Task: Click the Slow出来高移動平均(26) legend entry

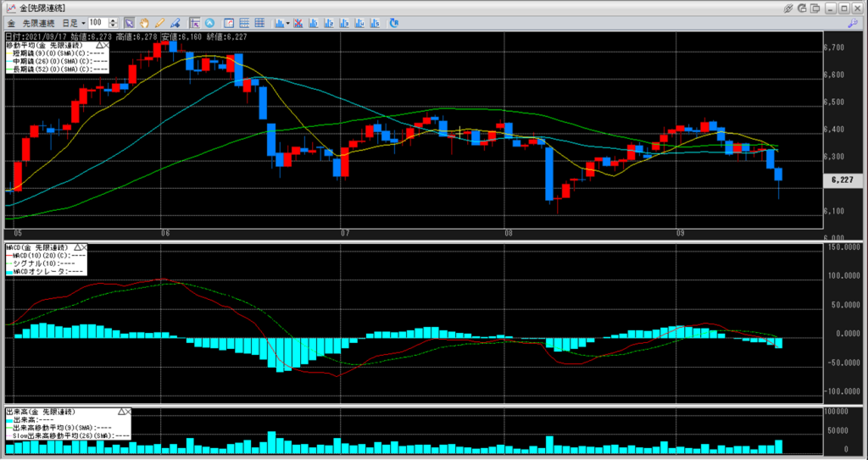Action: pyautogui.click(x=68, y=435)
